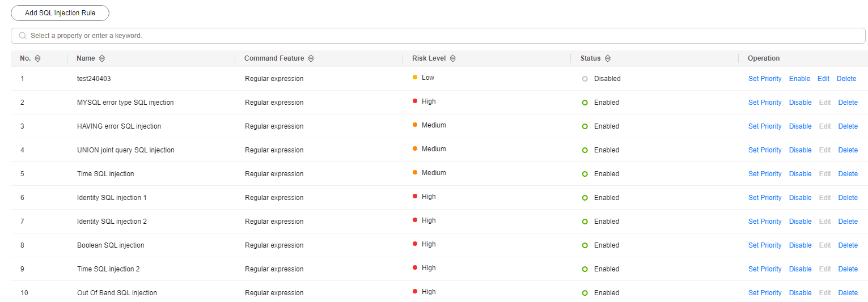Set Priority for Time SQL injection 2
The height and width of the screenshot is (302, 868).
point(765,269)
